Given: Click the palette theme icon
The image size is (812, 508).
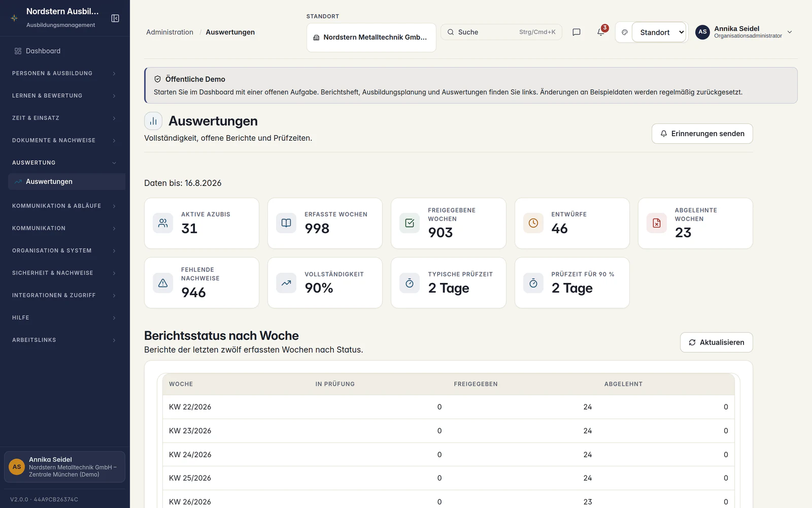Looking at the screenshot, I should (625, 32).
